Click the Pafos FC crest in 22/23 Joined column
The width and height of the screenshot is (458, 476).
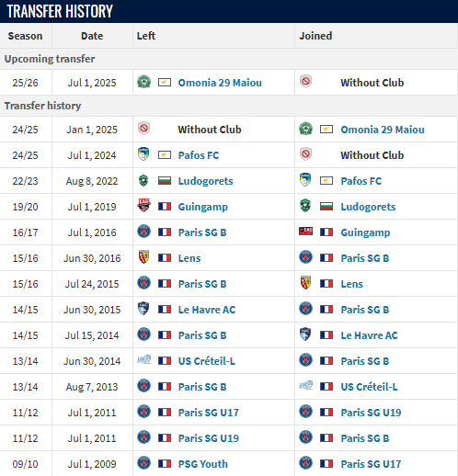tap(305, 180)
